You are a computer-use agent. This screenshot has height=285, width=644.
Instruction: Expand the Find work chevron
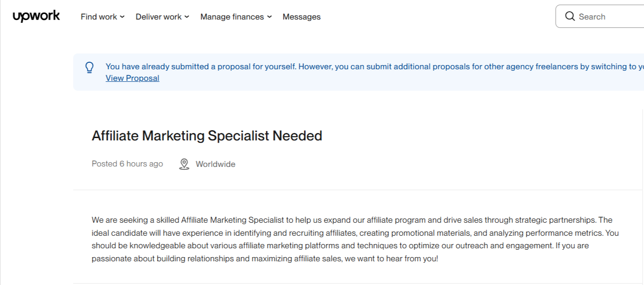(x=122, y=17)
